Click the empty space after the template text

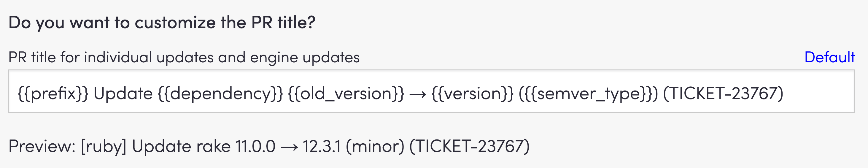(819, 93)
